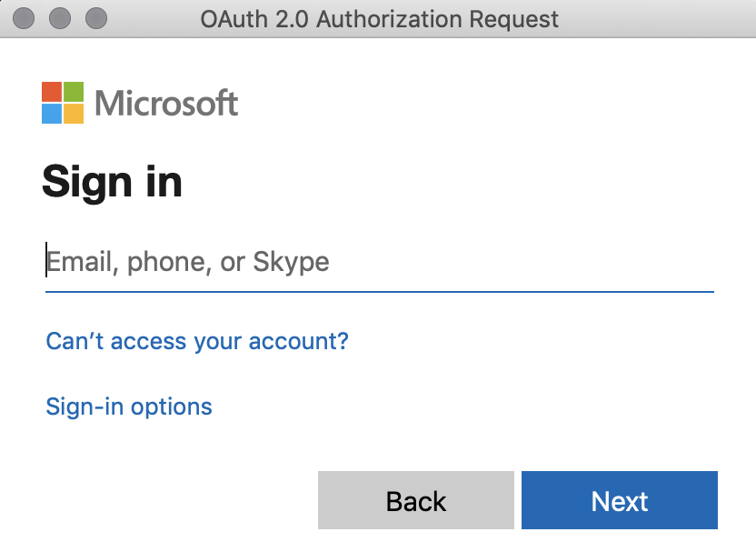The image size is (756, 542).
Task: Click the Back button
Action: [416, 500]
